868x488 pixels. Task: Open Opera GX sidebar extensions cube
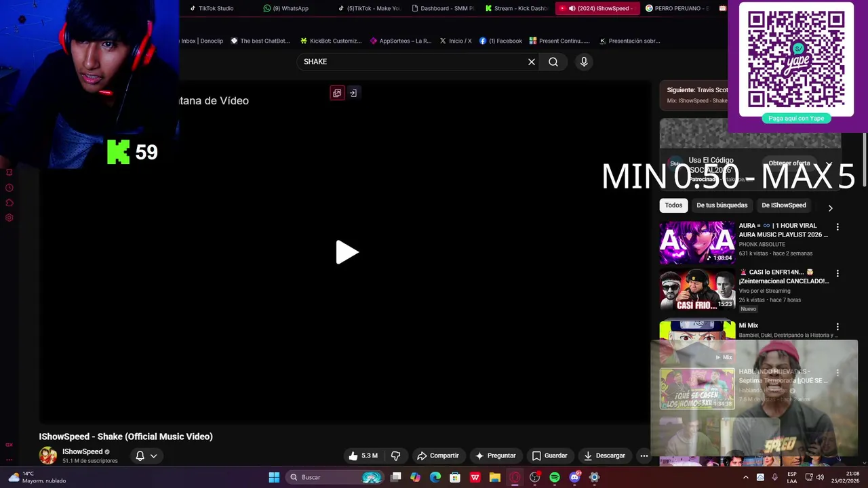pyautogui.click(x=9, y=203)
